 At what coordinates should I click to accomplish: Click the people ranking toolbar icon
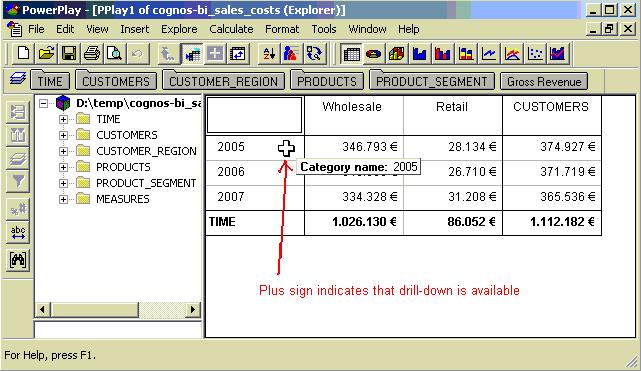pyautogui.click(x=291, y=54)
